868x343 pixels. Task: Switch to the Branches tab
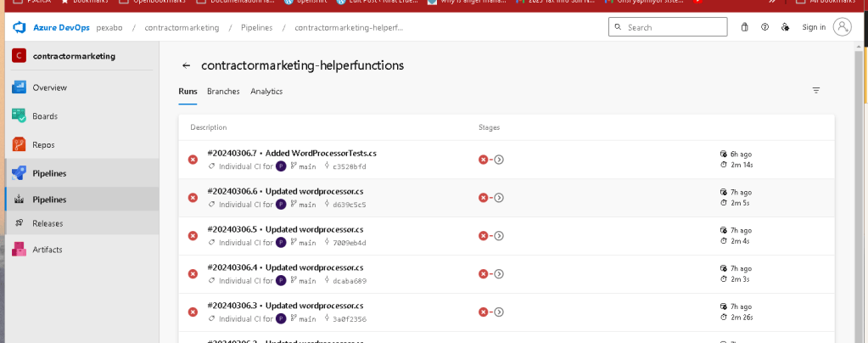click(x=223, y=92)
